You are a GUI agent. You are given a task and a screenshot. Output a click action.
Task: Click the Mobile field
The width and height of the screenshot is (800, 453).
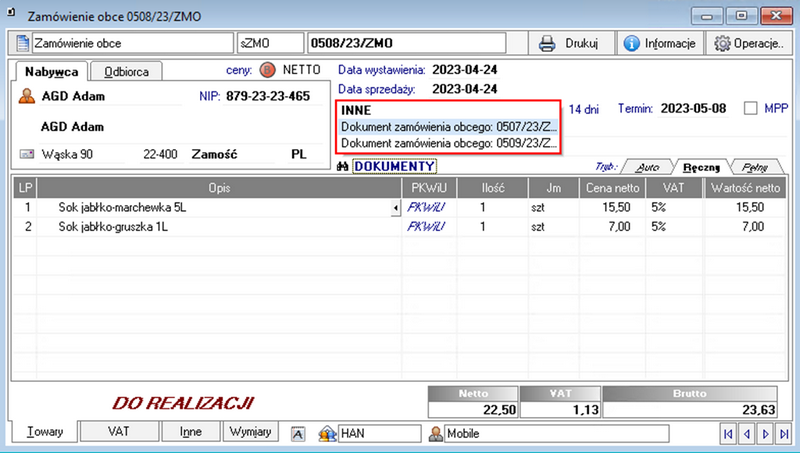pyautogui.click(x=557, y=434)
